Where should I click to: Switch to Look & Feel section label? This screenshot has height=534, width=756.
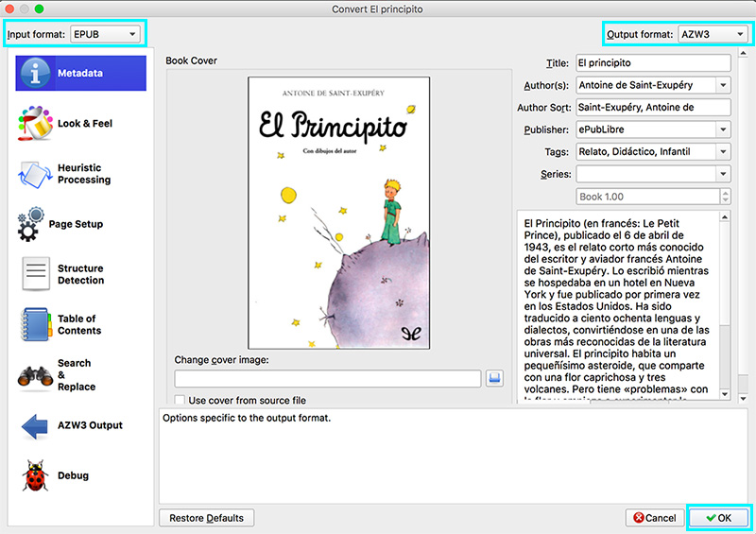point(85,124)
